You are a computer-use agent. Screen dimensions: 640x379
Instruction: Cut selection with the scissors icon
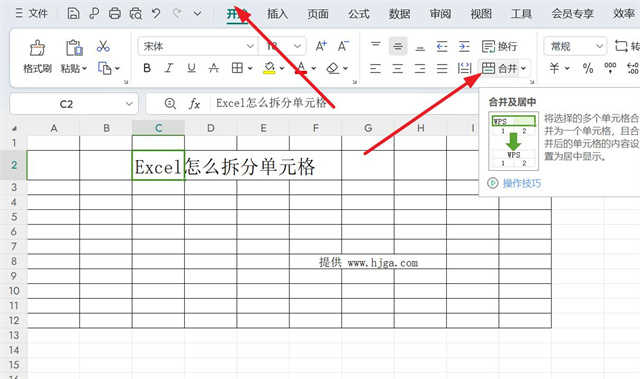pos(103,46)
